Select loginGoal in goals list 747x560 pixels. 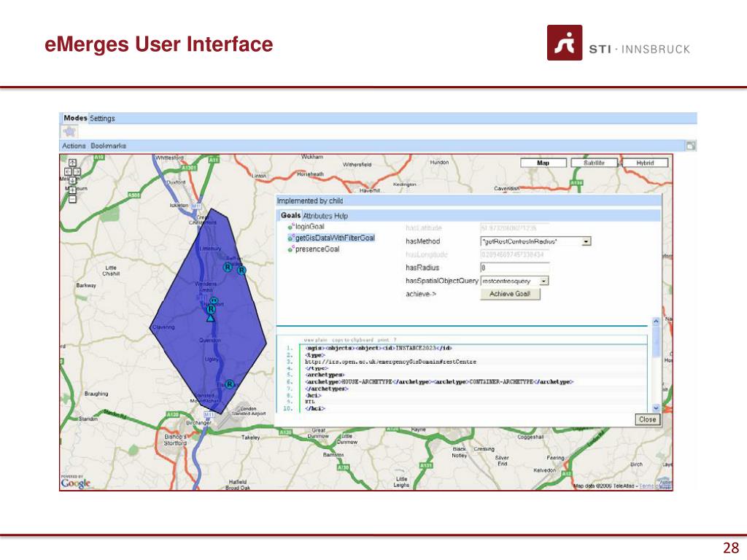pos(309,227)
